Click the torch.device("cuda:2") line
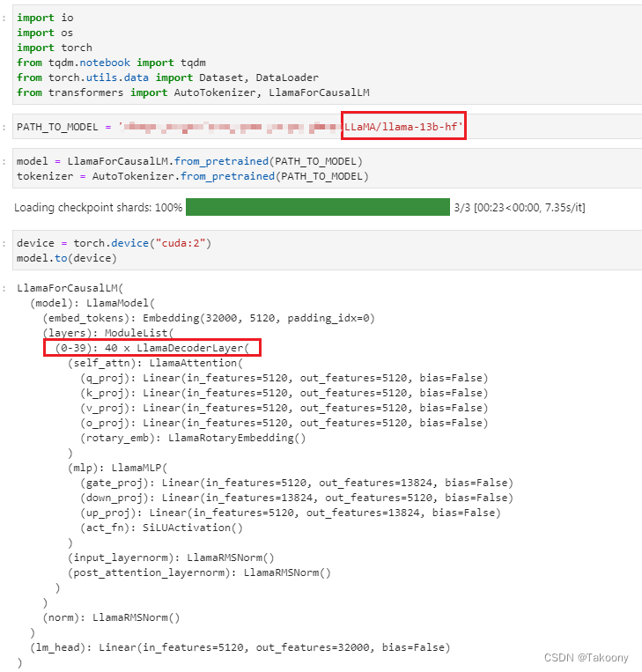The height and width of the screenshot is (672, 642). [x=114, y=243]
